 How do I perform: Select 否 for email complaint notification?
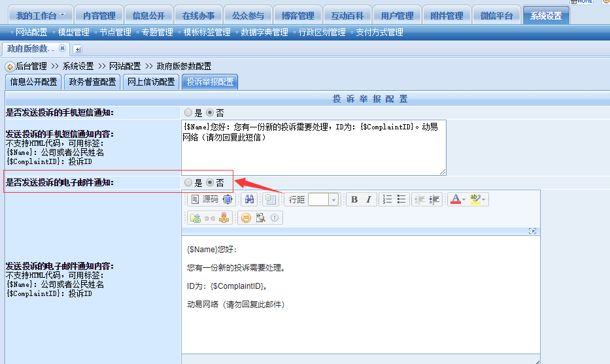(210, 183)
